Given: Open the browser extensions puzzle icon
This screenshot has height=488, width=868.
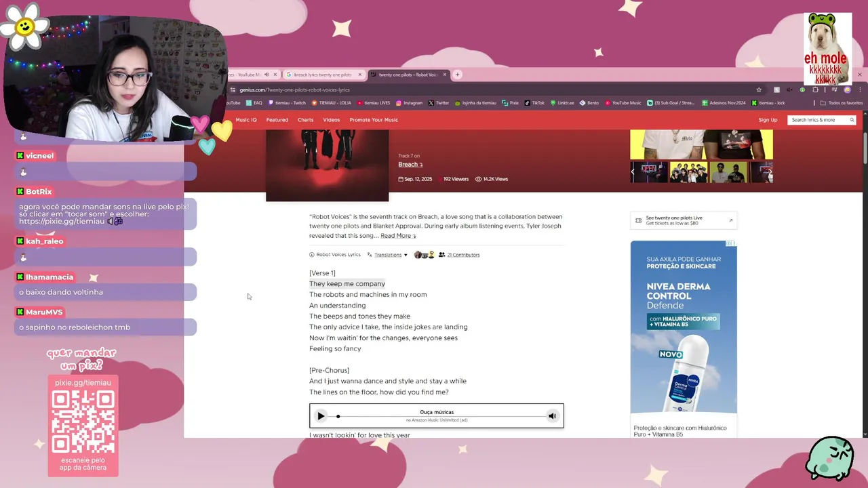Looking at the screenshot, I should tap(815, 89).
